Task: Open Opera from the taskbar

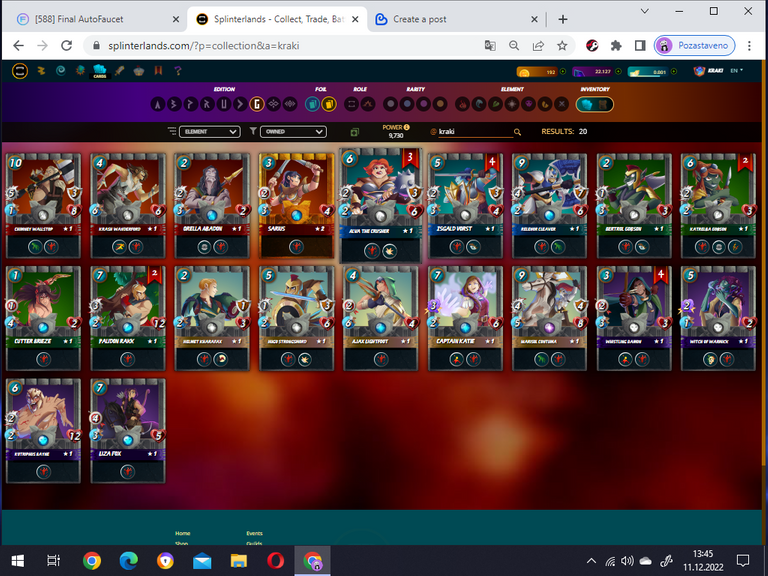Action: coord(275,560)
